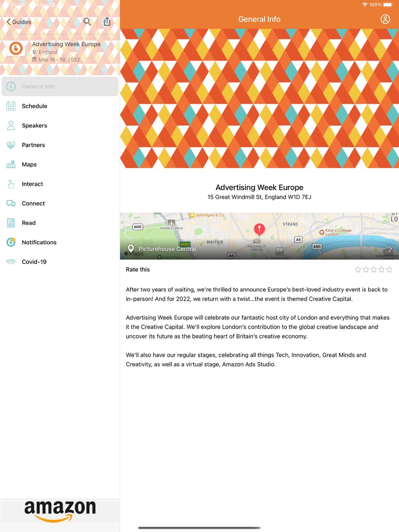Click the Notifications icon
Image resolution: width=399 pixels, height=532 pixels.
pos(11,242)
